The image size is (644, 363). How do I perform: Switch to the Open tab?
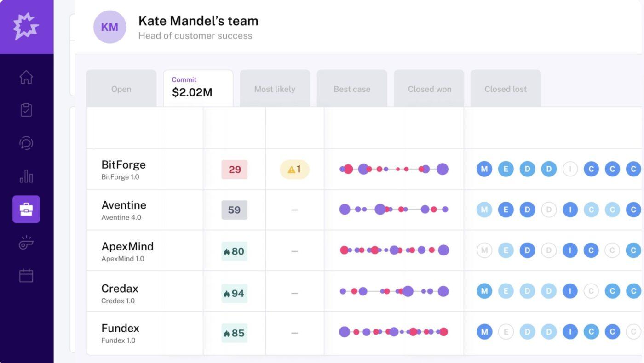pyautogui.click(x=121, y=89)
